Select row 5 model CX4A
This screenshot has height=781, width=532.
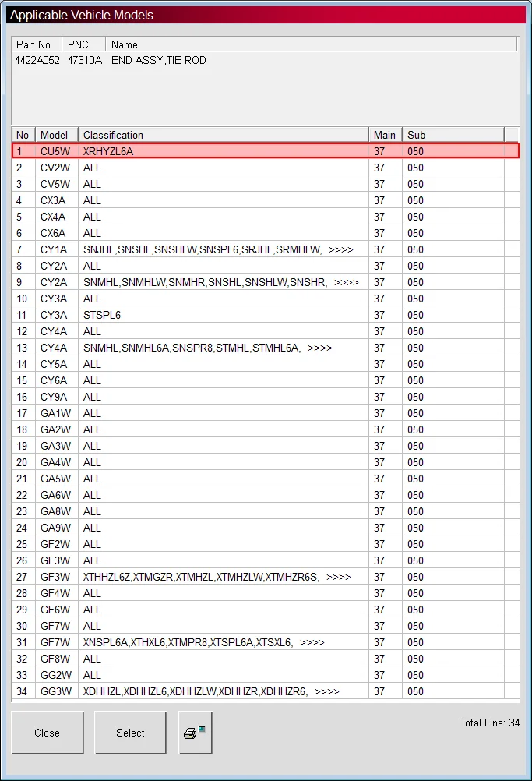pos(53,217)
